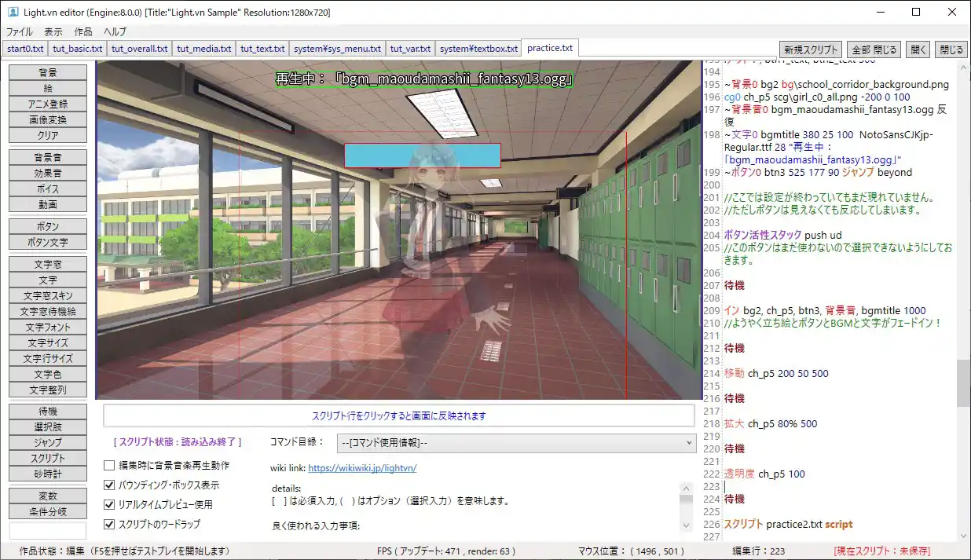971x560 pixels.
Task: Select the 変数 variable command tool
Action: point(47,496)
